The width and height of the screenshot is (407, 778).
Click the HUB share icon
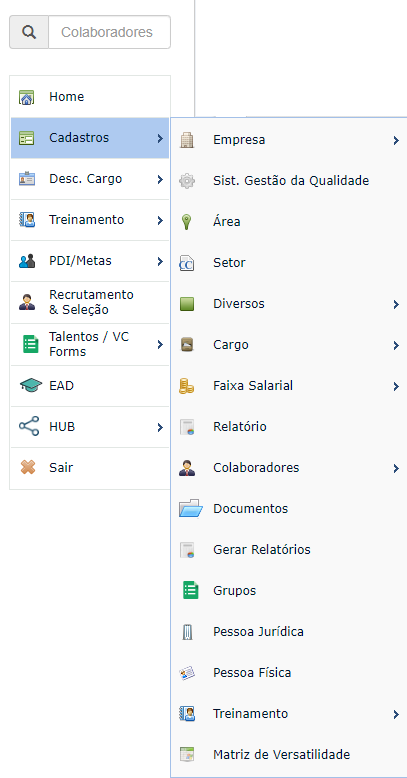pos(29,426)
